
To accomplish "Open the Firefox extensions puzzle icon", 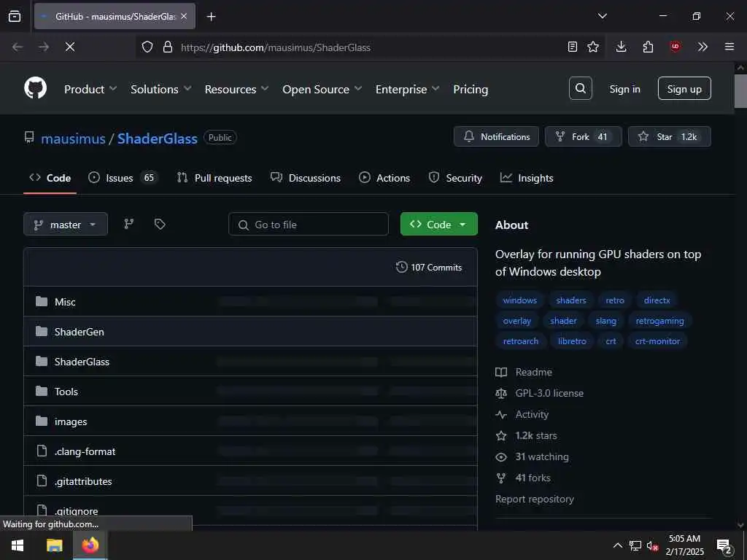I will click(x=648, y=47).
